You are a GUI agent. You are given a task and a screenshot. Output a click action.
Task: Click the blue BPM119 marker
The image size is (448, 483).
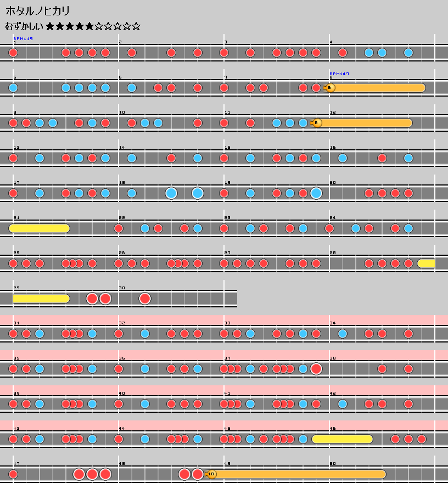click(23, 38)
